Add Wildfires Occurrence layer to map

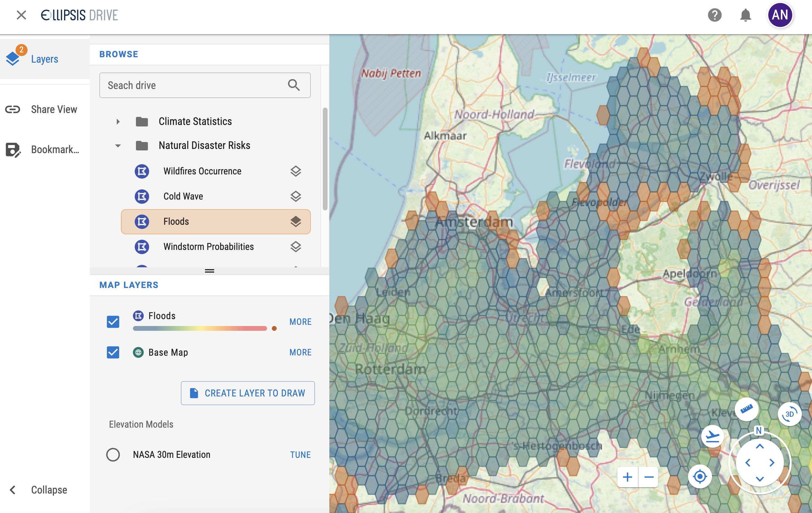click(296, 171)
